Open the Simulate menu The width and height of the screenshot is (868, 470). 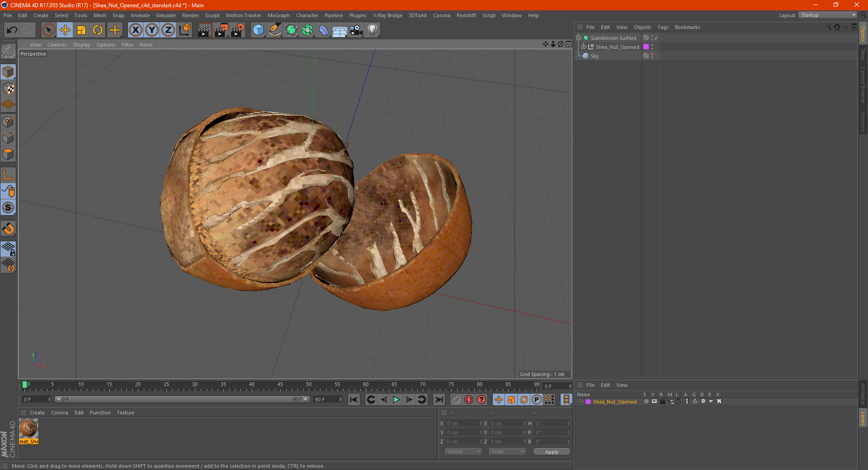click(x=166, y=15)
